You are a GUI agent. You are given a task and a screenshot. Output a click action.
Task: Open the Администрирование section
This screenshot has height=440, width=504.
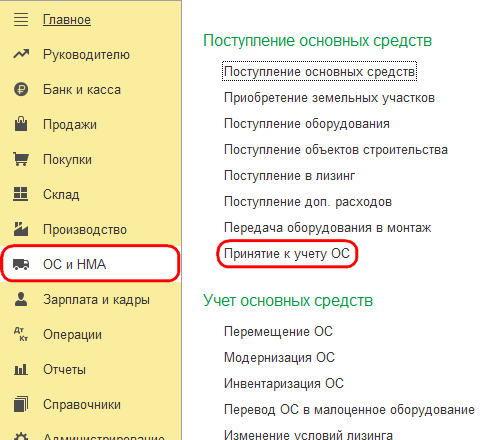coord(104,436)
